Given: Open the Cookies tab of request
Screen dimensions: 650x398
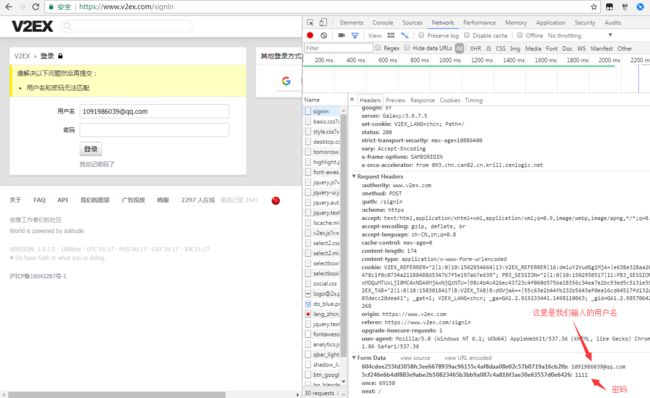Looking at the screenshot, I should tap(450, 100).
